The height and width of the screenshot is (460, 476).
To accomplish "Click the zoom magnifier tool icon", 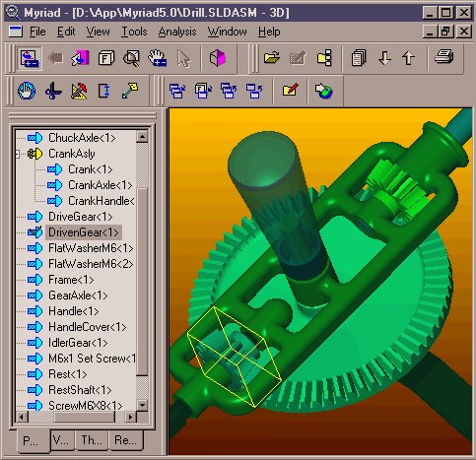I will tap(131, 58).
